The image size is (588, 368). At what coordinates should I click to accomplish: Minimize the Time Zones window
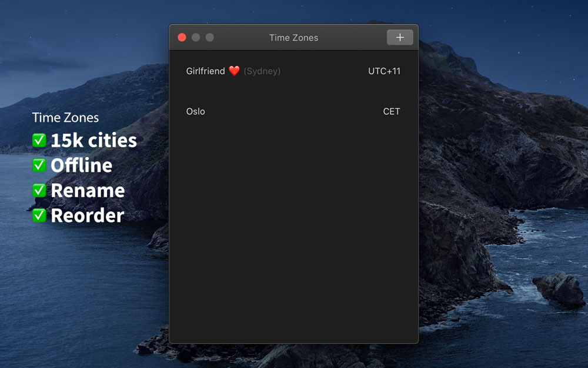(196, 37)
